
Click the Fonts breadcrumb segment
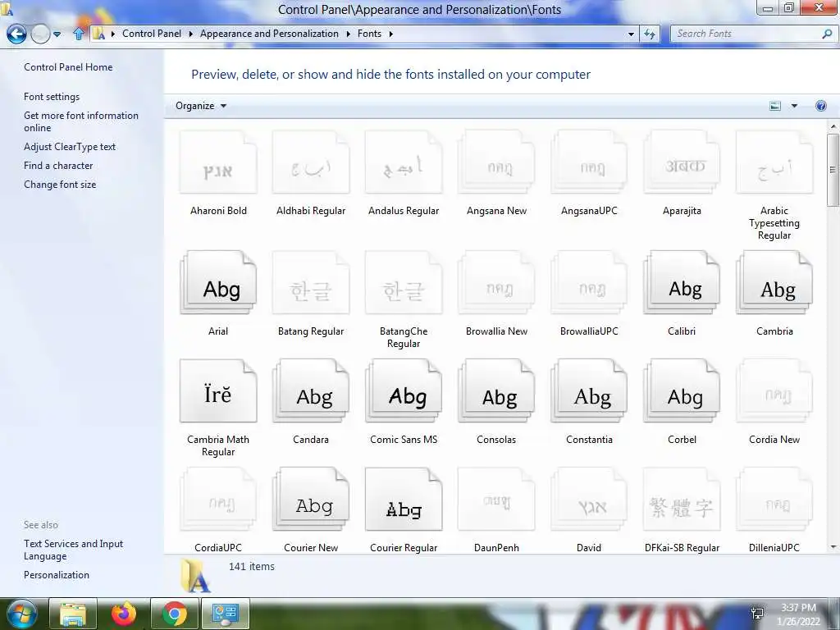[x=369, y=33]
